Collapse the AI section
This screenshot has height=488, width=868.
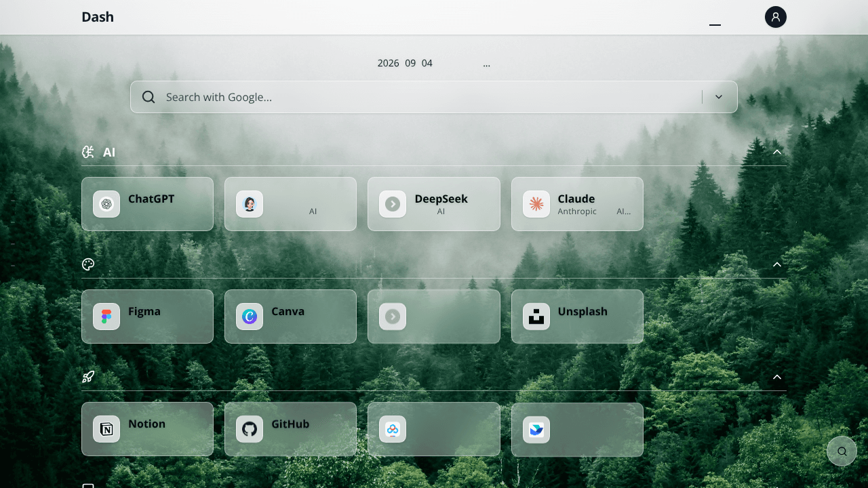click(x=777, y=152)
